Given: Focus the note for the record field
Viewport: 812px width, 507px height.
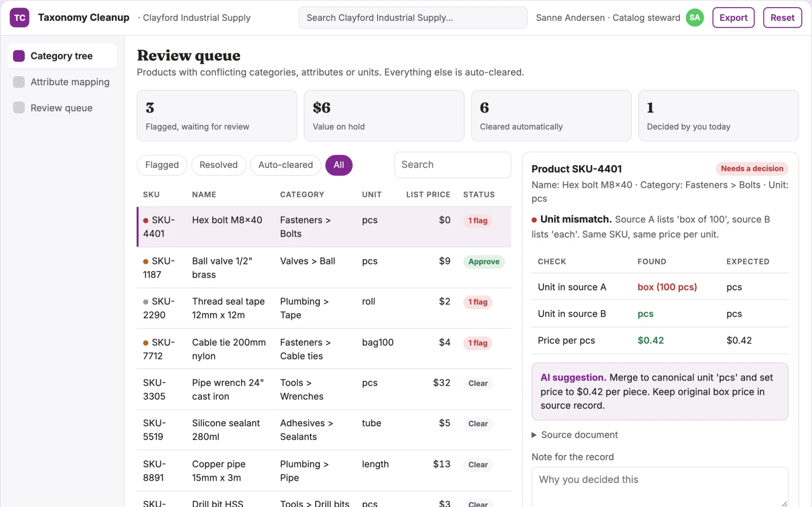Looking at the screenshot, I should coord(660,486).
